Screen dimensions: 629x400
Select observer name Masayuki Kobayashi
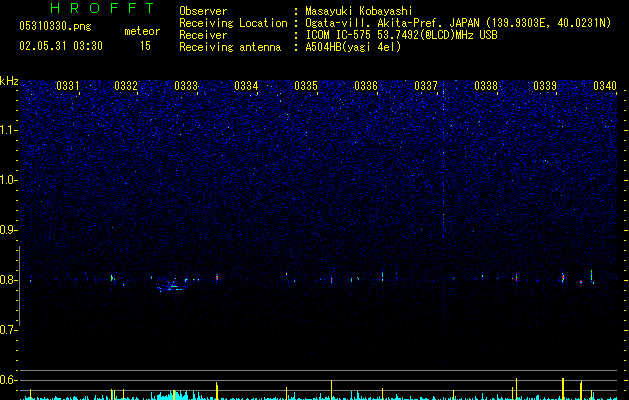(x=359, y=11)
